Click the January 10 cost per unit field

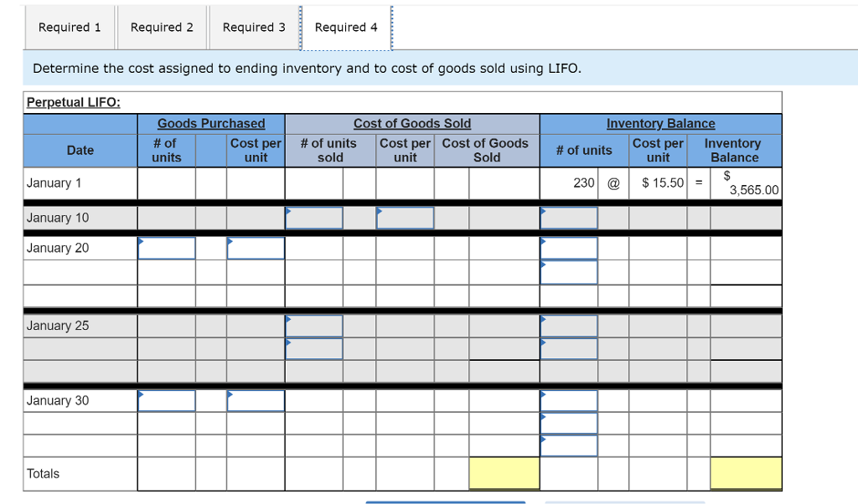[x=405, y=218]
